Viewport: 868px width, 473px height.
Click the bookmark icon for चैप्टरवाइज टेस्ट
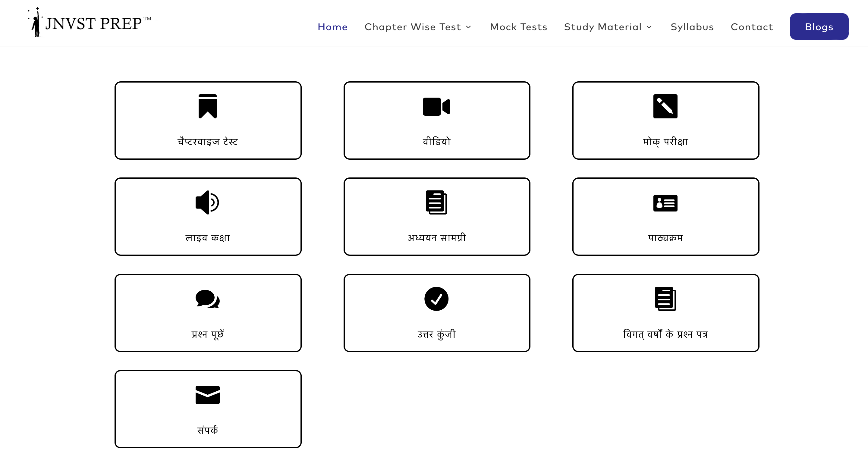tap(208, 106)
